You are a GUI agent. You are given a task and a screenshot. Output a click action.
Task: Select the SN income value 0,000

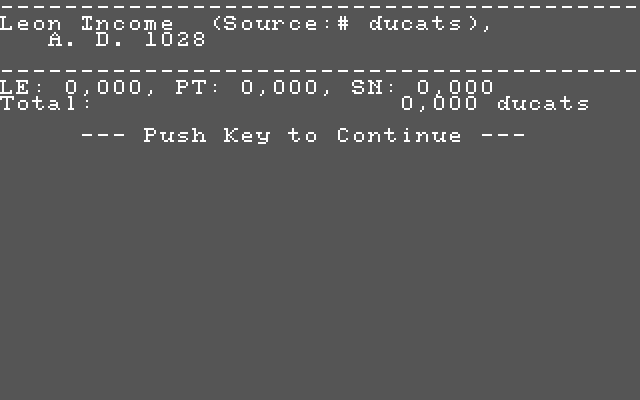click(455, 87)
